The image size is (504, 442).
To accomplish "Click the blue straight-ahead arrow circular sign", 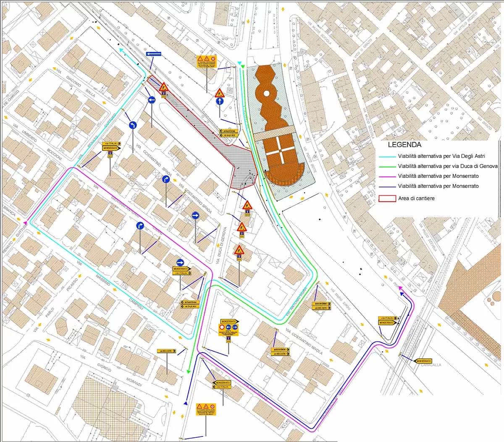I will (x=219, y=102).
